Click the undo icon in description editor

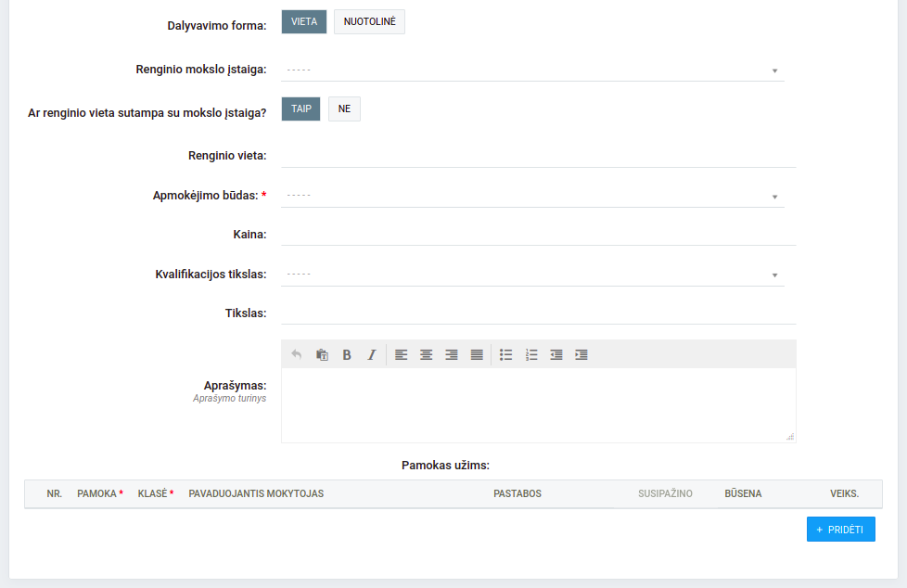[297, 354]
